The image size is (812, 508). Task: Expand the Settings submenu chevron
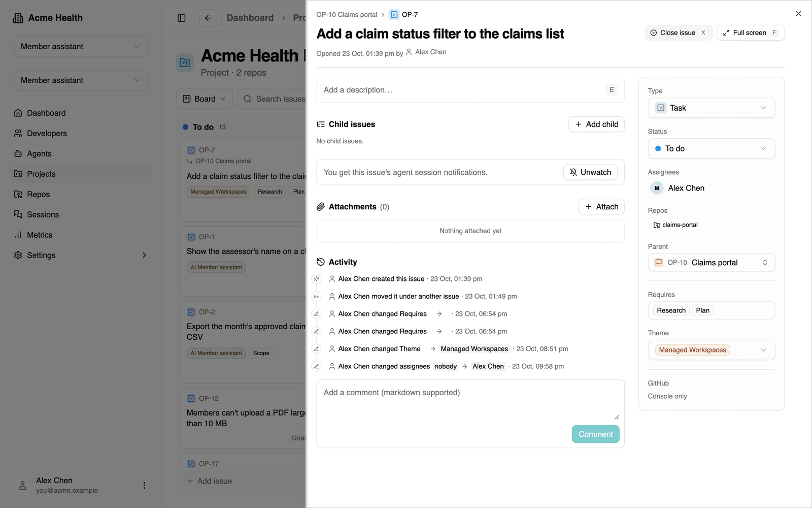pos(144,255)
